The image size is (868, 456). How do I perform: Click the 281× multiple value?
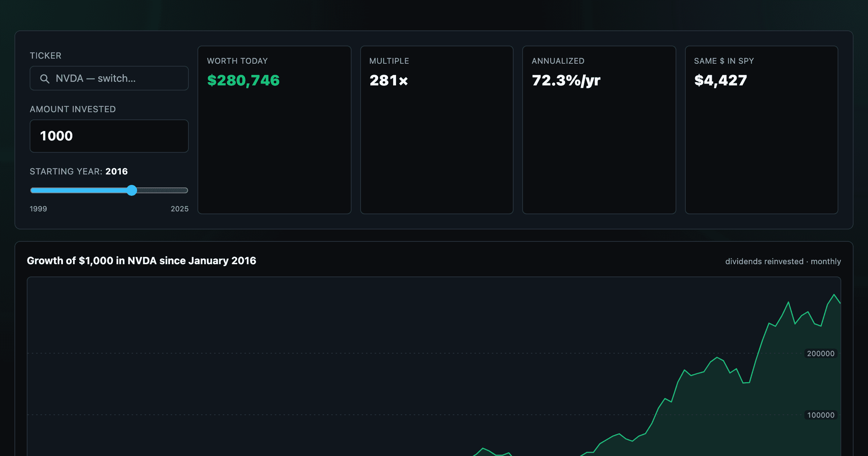pos(389,80)
